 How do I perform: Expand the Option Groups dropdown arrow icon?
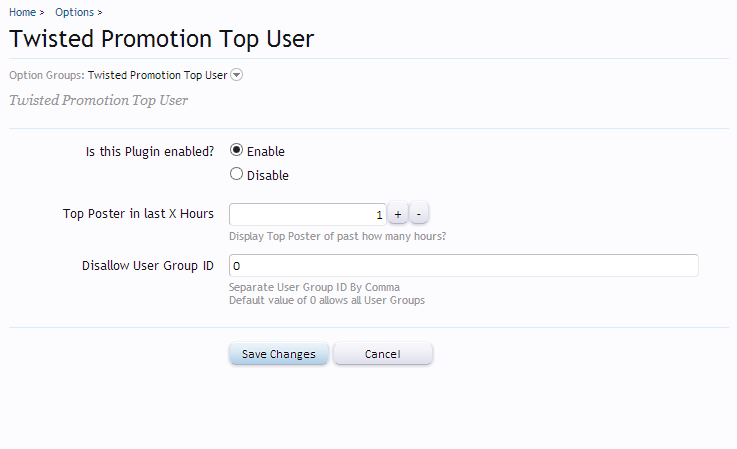tap(237, 75)
